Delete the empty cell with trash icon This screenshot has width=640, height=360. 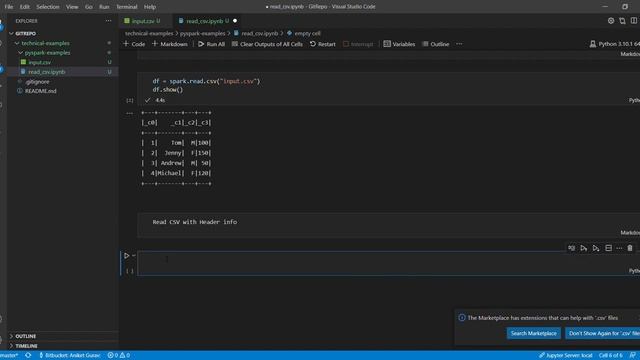(630, 248)
